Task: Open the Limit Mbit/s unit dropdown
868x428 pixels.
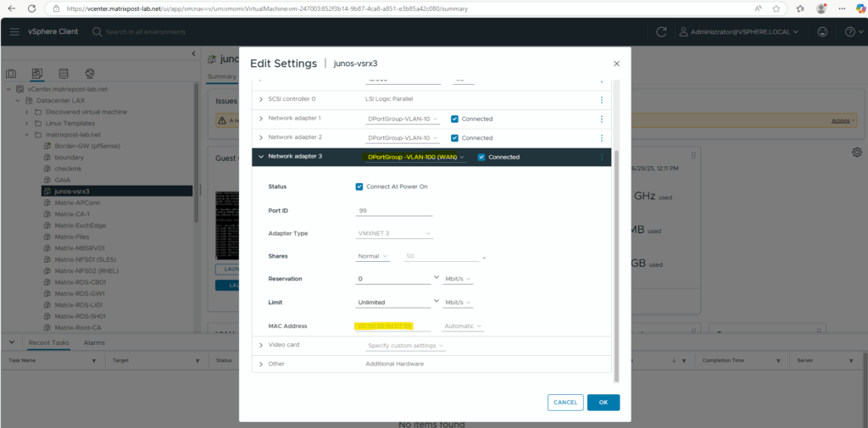Action: click(x=459, y=303)
